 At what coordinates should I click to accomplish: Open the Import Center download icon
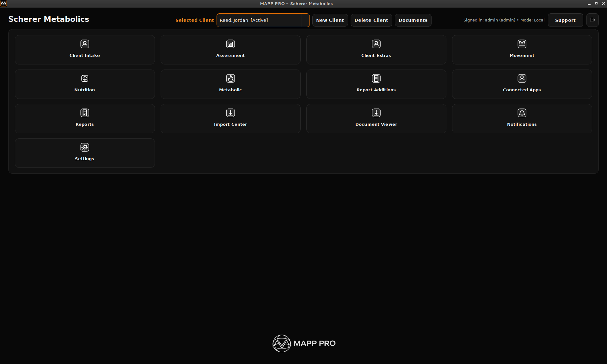pos(230,113)
